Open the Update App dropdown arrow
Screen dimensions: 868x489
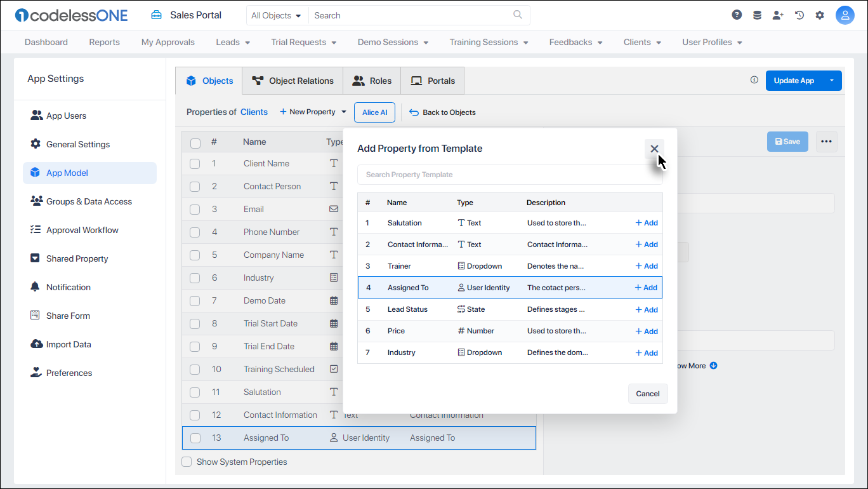[831, 81]
